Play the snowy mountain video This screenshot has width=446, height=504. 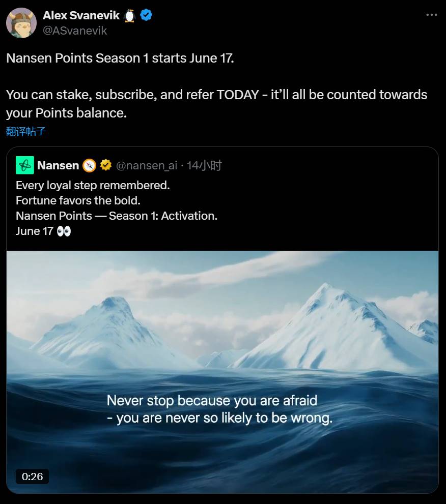tap(222, 372)
